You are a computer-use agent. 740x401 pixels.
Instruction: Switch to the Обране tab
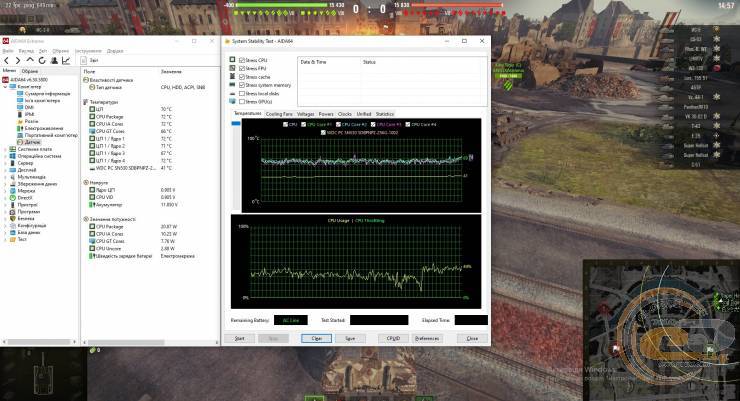coord(30,71)
